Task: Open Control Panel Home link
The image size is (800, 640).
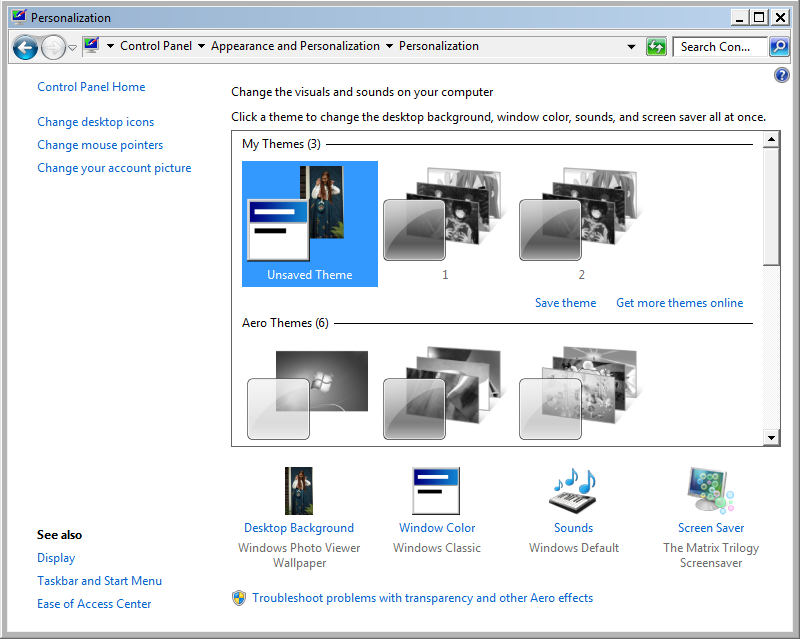Action: pyautogui.click(x=91, y=87)
